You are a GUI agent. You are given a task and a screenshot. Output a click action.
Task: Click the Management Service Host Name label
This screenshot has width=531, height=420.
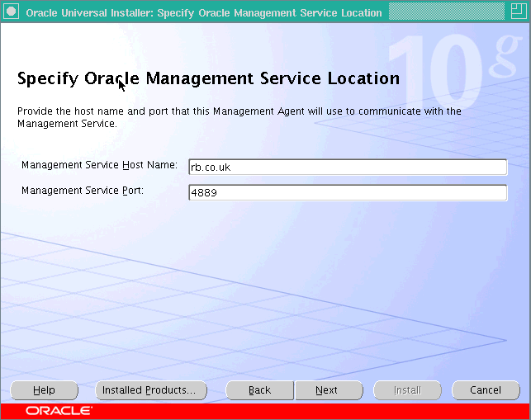(x=99, y=165)
